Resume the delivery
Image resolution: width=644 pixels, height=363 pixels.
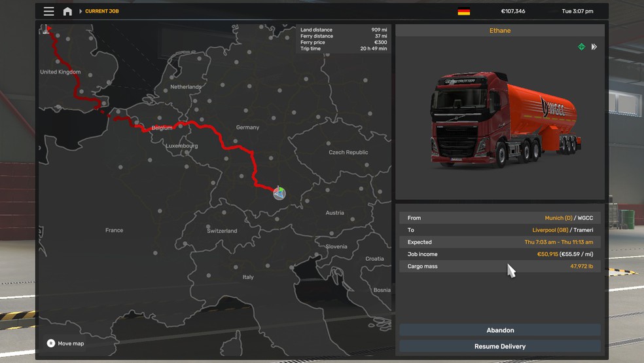pos(500,346)
